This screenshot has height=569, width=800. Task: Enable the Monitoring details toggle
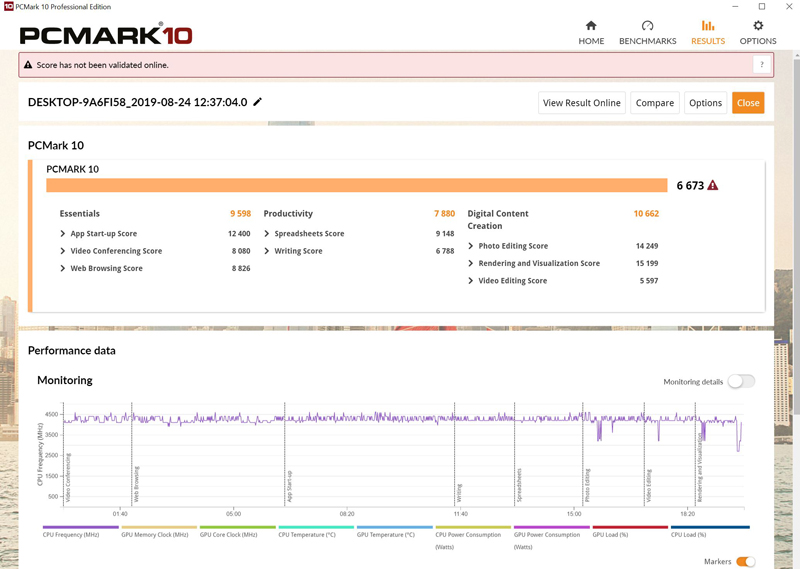point(741,381)
